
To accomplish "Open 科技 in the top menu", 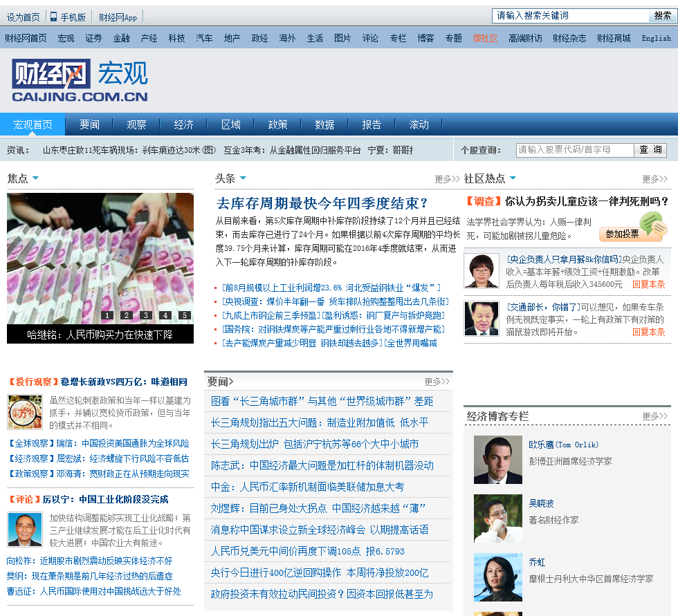I will pyautogui.click(x=177, y=39).
